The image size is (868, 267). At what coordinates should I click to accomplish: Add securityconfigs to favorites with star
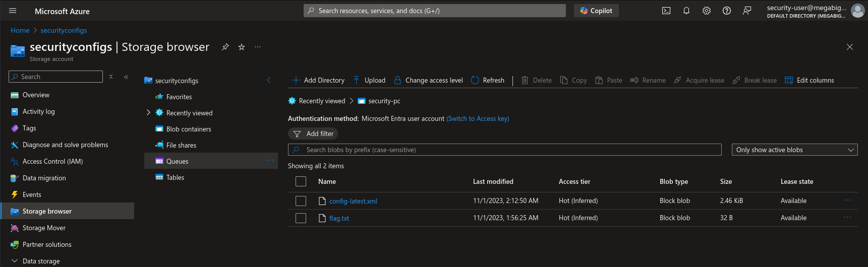(x=242, y=47)
